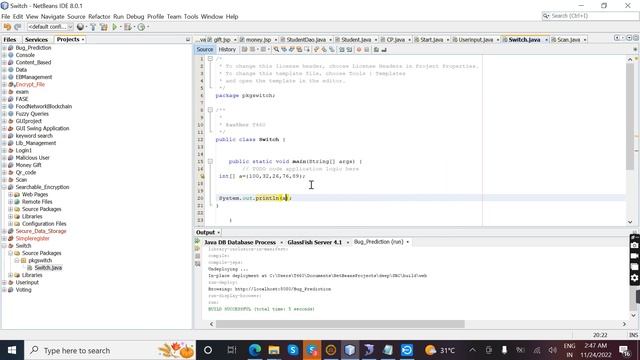The image size is (640, 360).
Task: Expand the Web Pages folder
Action: [x=11, y=195]
